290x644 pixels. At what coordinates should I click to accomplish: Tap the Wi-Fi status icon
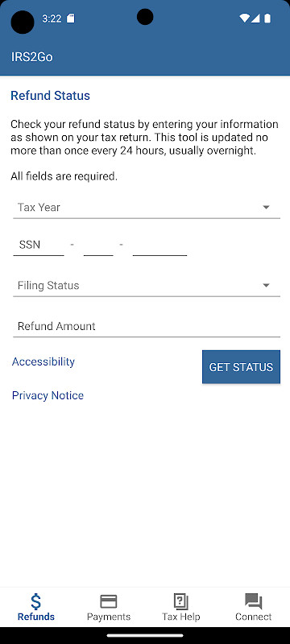[x=244, y=18]
